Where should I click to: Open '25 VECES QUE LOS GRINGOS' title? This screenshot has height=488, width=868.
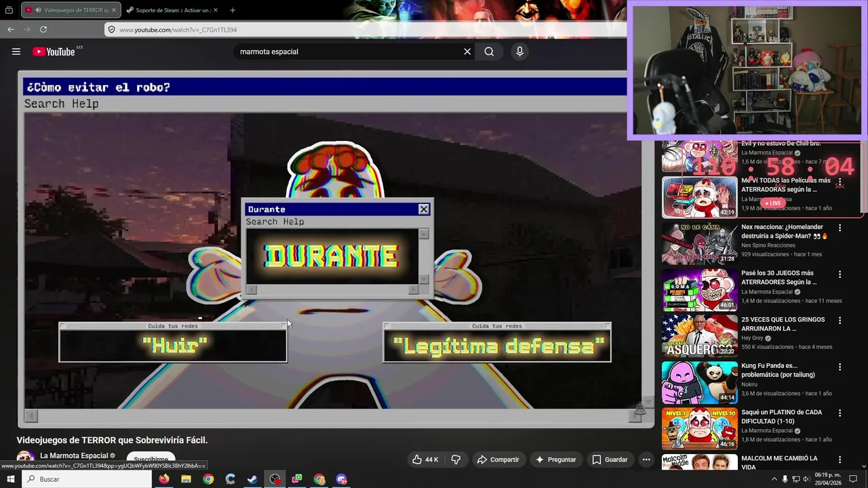point(783,324)
